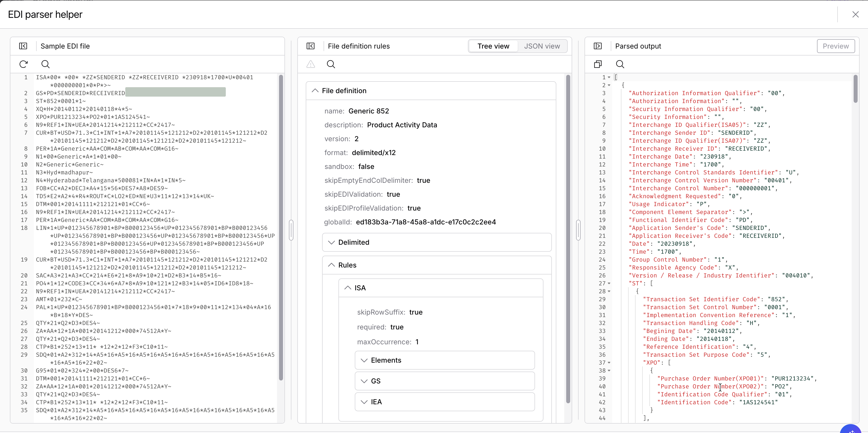Click skipEDIProfileValidation value 'true'

pyautogui.click(x=414, y=208)
